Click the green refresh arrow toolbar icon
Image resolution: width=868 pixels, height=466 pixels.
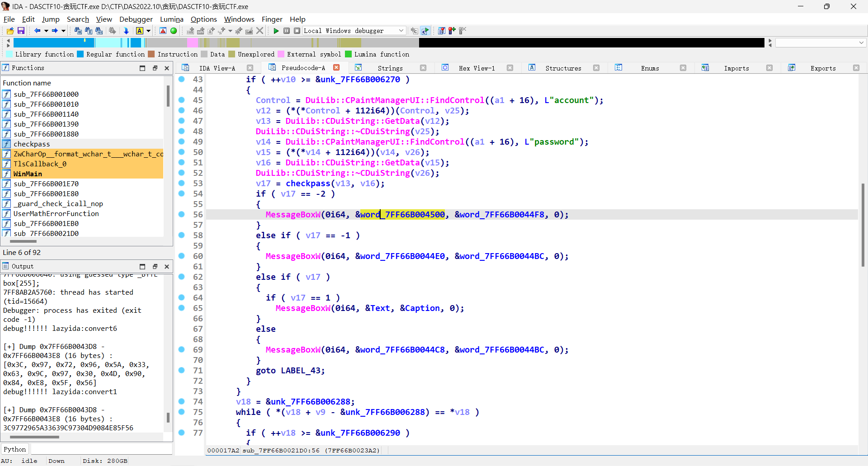point(425,31)
